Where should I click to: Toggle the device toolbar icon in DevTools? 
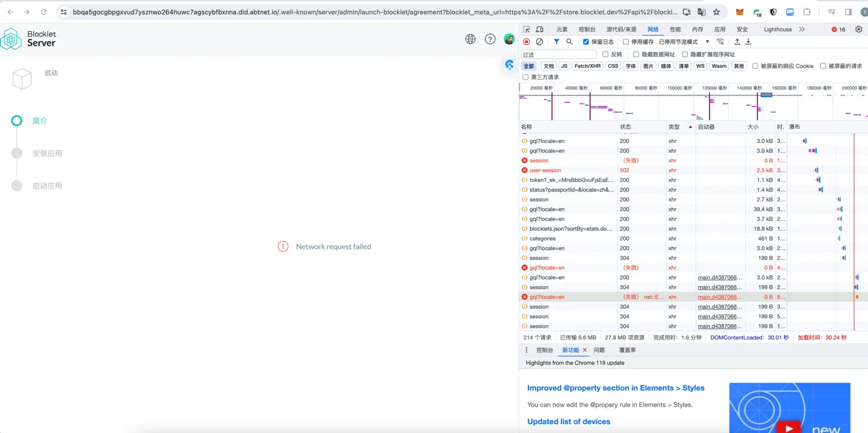pos(540,29)
